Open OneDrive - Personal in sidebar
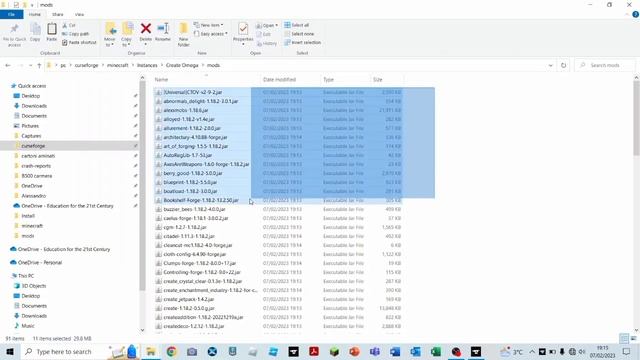 [40, 263]
